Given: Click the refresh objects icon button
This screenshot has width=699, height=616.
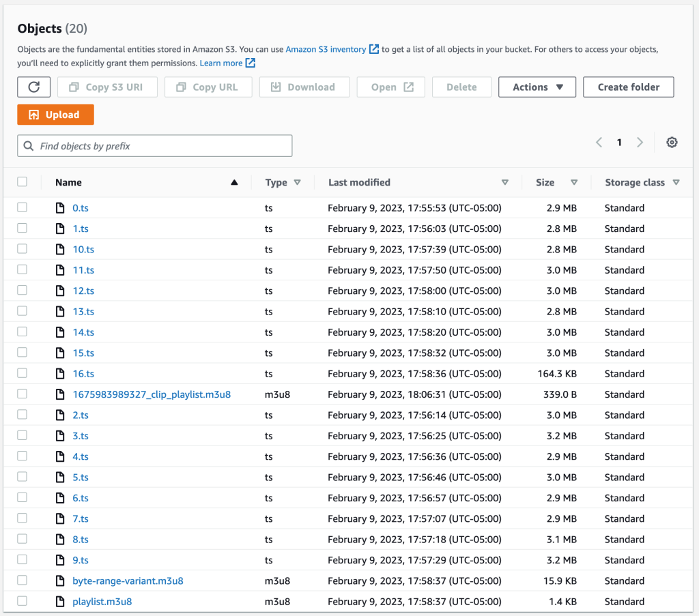Looking at the screenshot, I should click(x=34, y=87).
